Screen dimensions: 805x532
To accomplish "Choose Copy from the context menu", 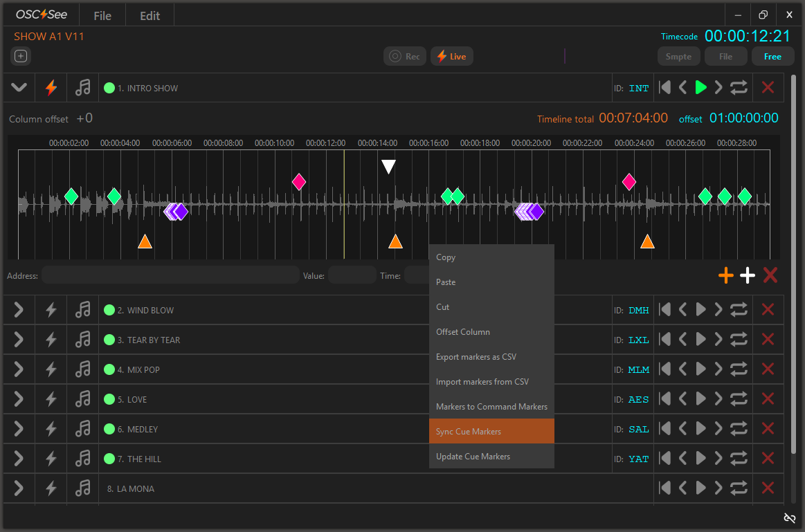I will coord(491,257).
